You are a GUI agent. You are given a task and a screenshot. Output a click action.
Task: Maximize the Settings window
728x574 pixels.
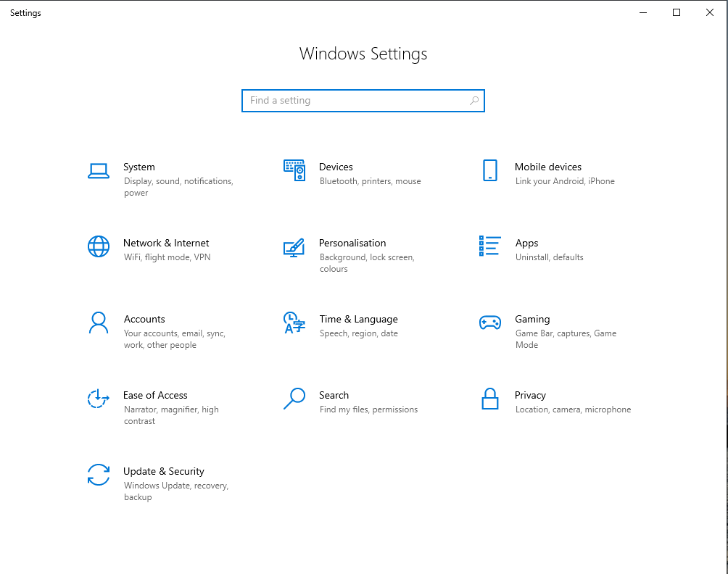coord(677,12)
